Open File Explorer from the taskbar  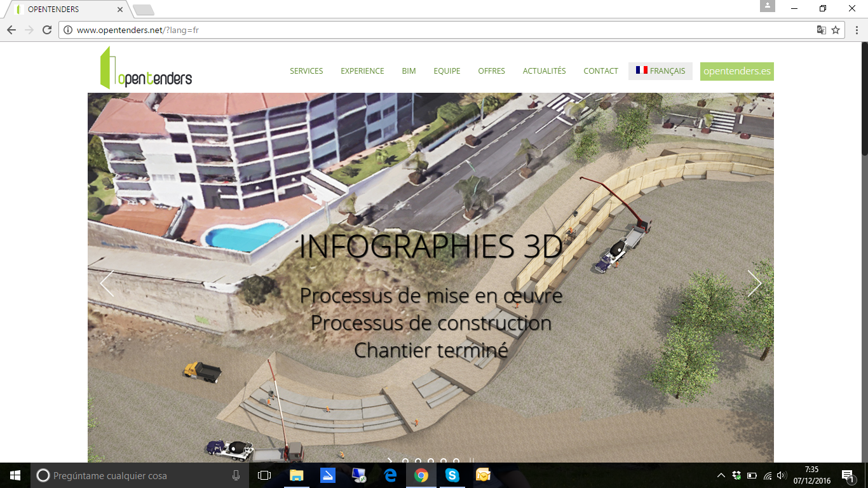(x=296, y=475)
